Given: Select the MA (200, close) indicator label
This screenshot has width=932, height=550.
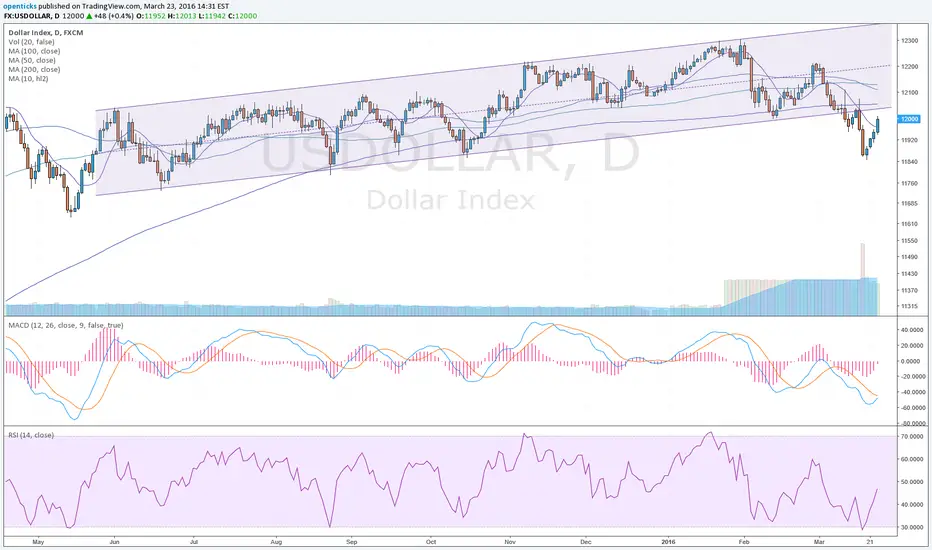Looking at the screenshot, I should (34, 70).
